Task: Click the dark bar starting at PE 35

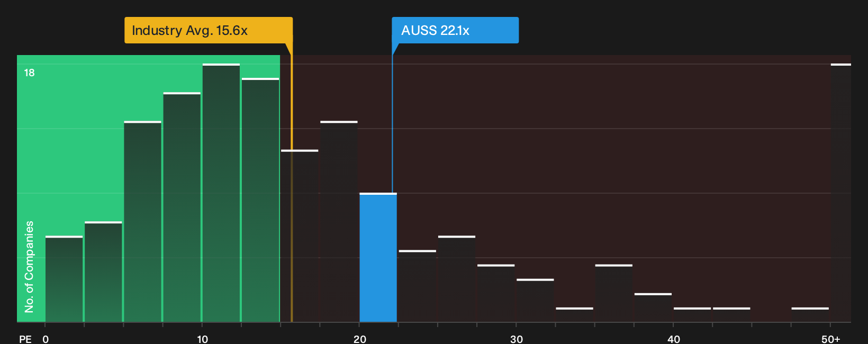Action: pos(613,293)
